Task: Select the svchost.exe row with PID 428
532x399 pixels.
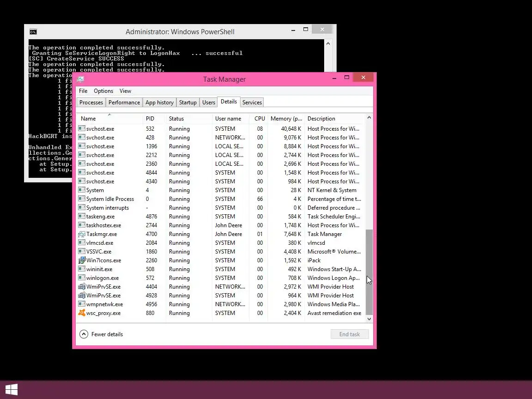Action: click(x=221, y=138)
